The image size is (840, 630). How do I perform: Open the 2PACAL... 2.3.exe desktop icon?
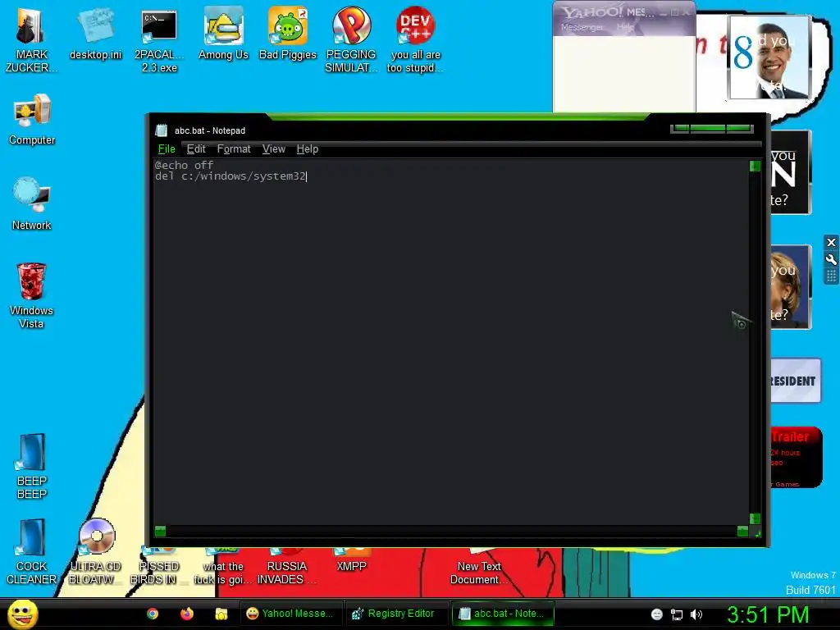point(159,39)
